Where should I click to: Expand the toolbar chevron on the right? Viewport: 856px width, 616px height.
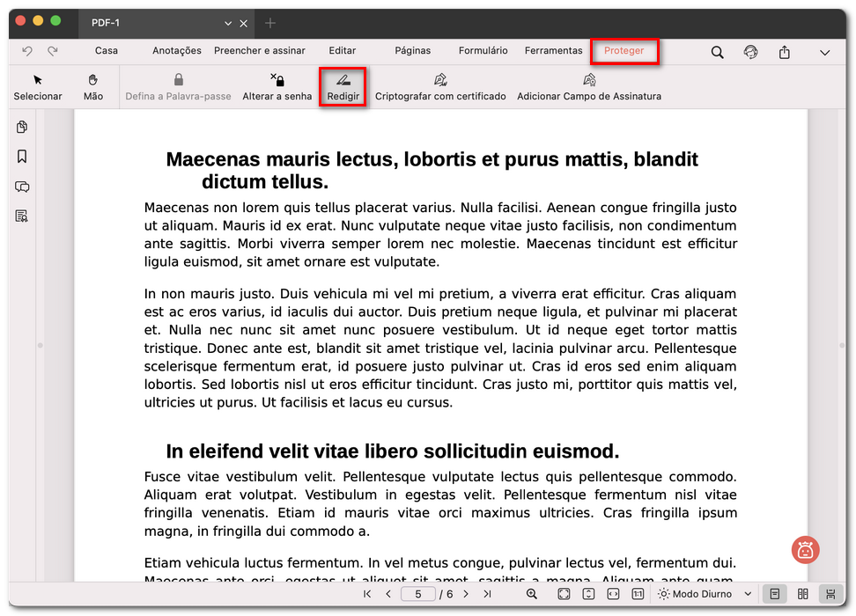pos(825,52)
